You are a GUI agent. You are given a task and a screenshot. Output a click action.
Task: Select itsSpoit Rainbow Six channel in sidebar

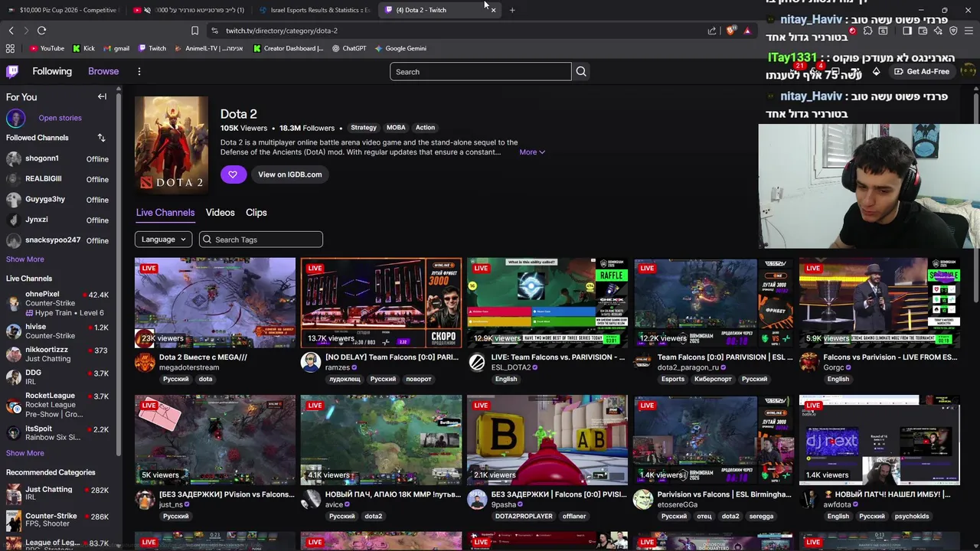click(x=58, y=433)
